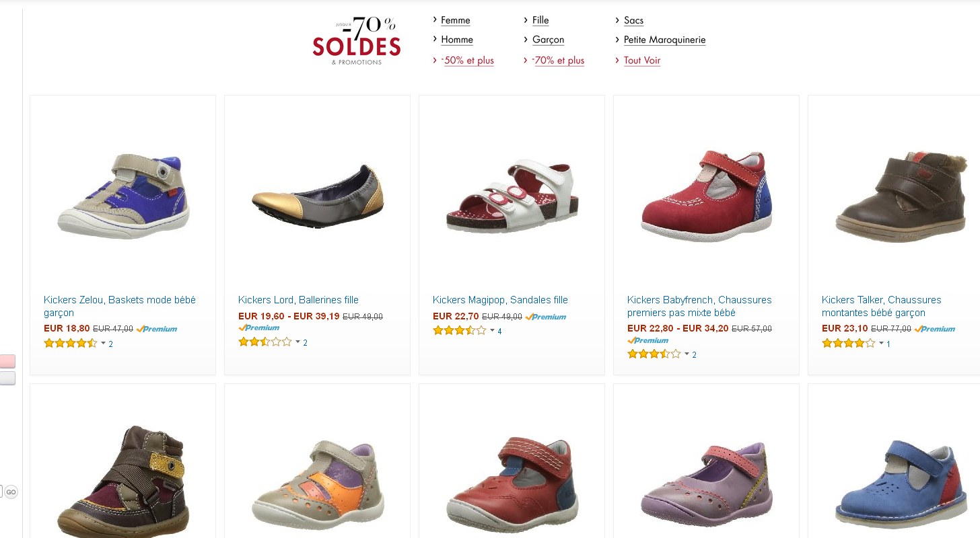Click the Premium badge under Kickers Babyfrench price
Image resolution: width=980 pixels, height=538 pixels.
point(647,340)
